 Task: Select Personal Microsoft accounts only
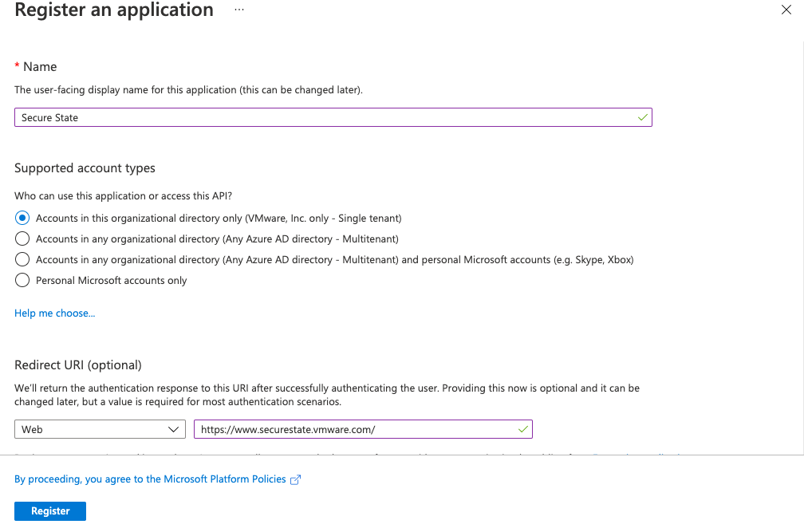click(x=22, y=280)
